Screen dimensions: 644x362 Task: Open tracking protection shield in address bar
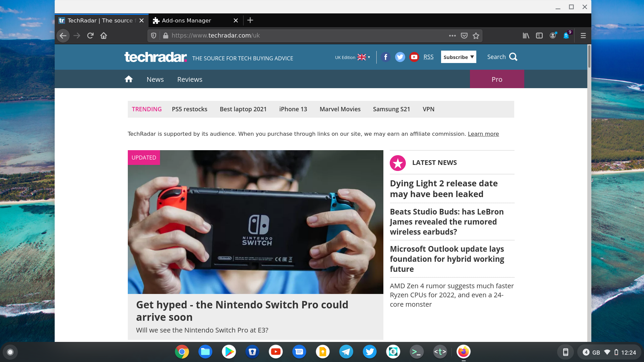154,36
